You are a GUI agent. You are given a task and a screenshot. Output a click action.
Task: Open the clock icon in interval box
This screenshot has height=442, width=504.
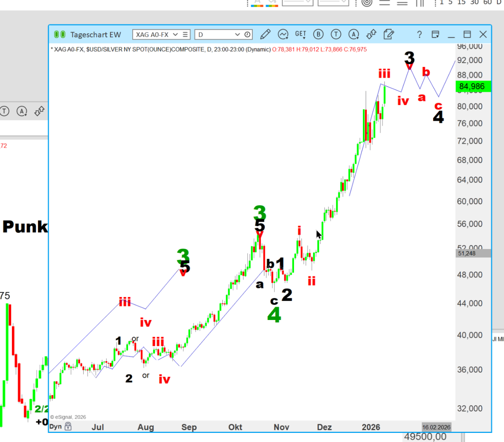click(x=247, y=34)
